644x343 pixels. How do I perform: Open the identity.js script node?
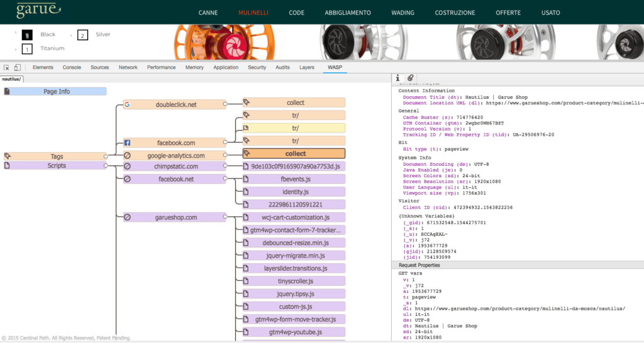(x=294, y=192)
